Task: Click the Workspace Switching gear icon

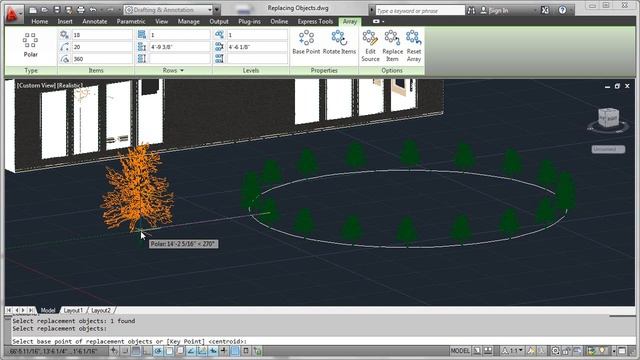Action: (555, 351)
